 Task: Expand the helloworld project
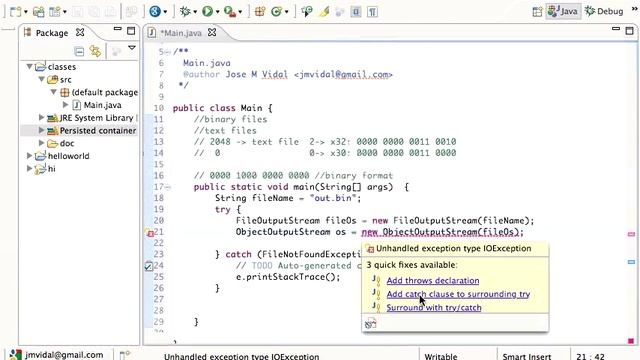point(29,156)
